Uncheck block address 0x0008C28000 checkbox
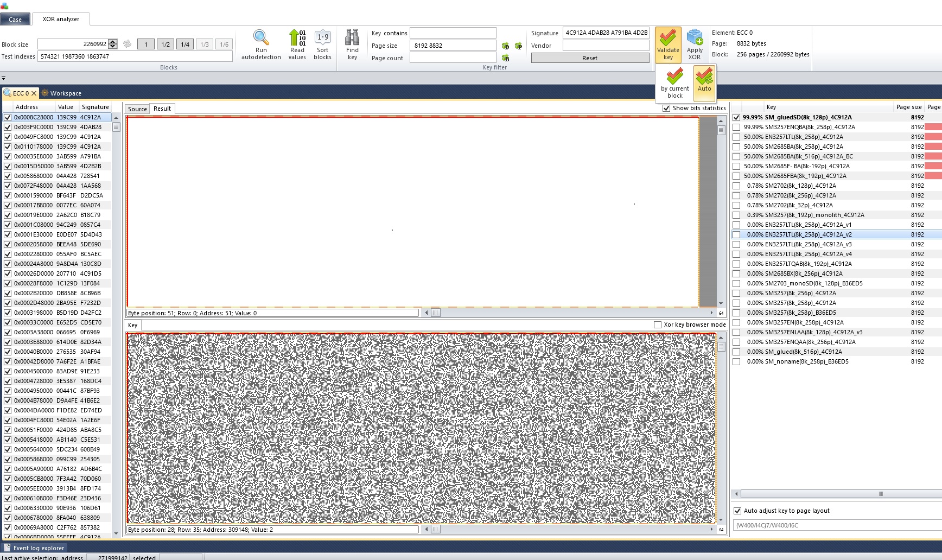This screenshot has width=942, height=560. click(x=8, y=117)
